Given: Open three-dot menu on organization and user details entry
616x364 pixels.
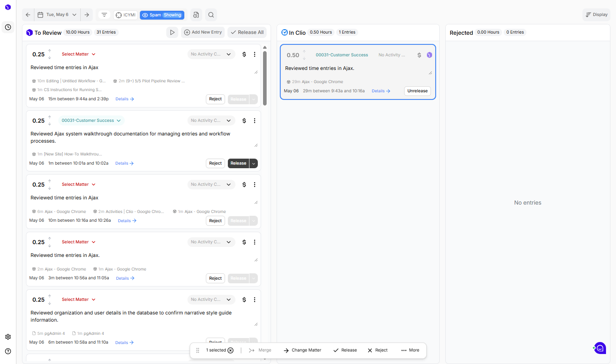Looking at the screenshot, I should click(255, 300).
